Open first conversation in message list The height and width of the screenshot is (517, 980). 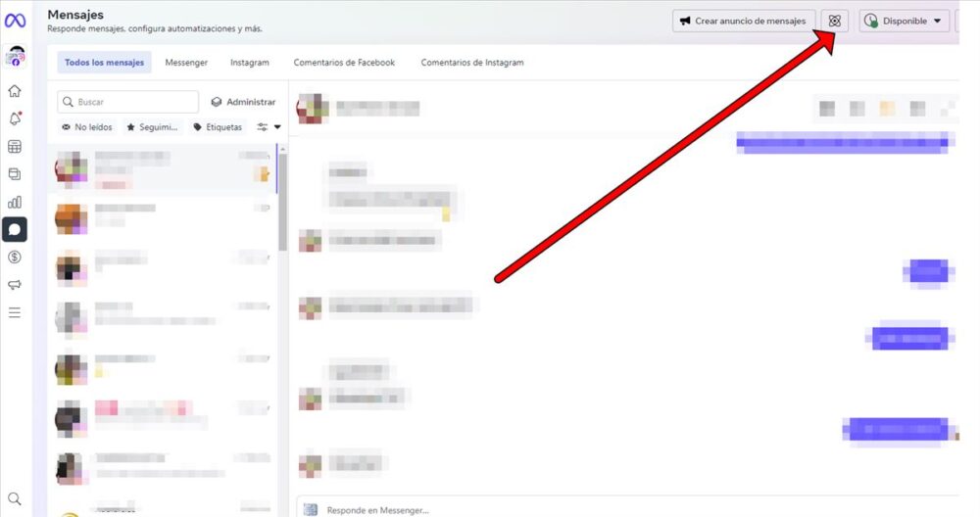coord(163,169)
